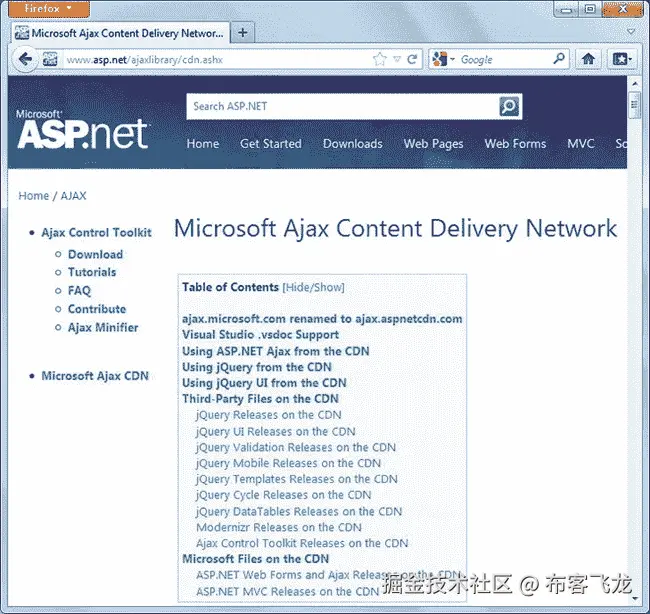
Task: Open the search engine selector dropdown
Action: click(x=443, y=59)
